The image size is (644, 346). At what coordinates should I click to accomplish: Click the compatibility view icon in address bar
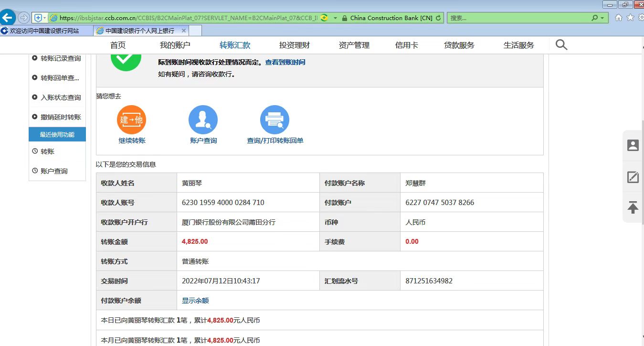pyautogui.click(x=324, y=18)
